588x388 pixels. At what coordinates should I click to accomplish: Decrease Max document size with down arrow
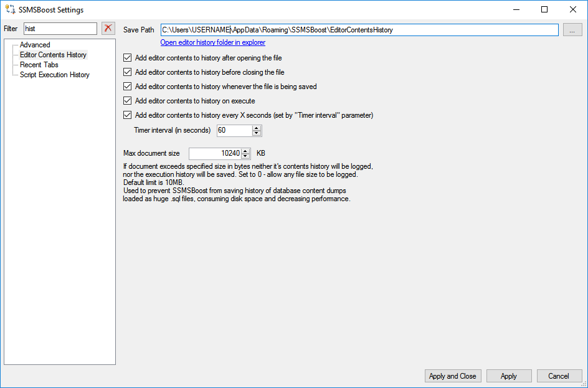click(x=245, y=156)
